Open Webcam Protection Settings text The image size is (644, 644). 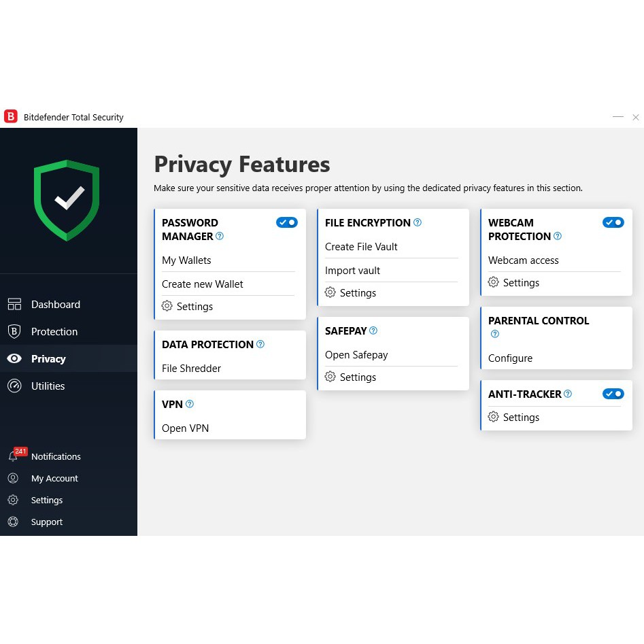click(x=521, y=283)
